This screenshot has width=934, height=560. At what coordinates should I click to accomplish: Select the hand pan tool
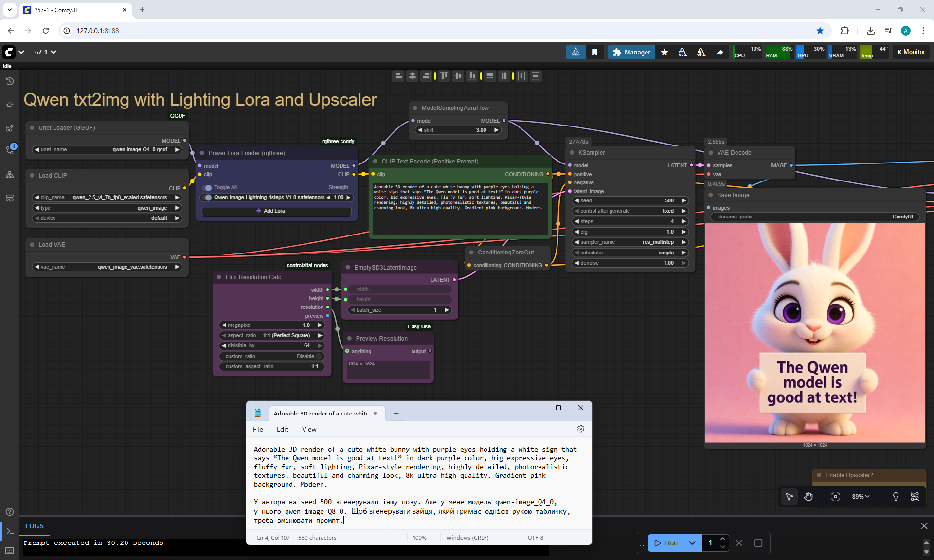click(x=808, y=496)
